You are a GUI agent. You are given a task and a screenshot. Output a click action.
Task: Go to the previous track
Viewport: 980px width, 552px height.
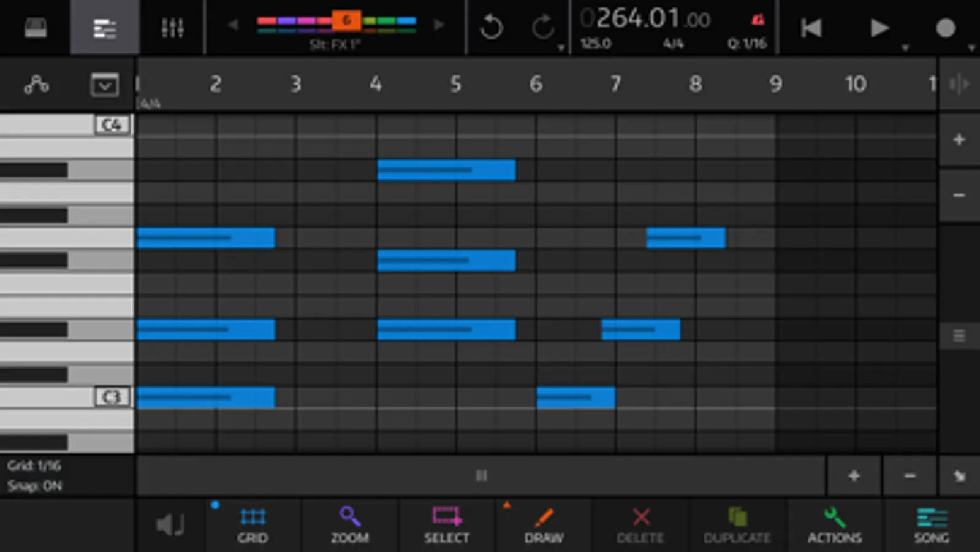point(233,25)
